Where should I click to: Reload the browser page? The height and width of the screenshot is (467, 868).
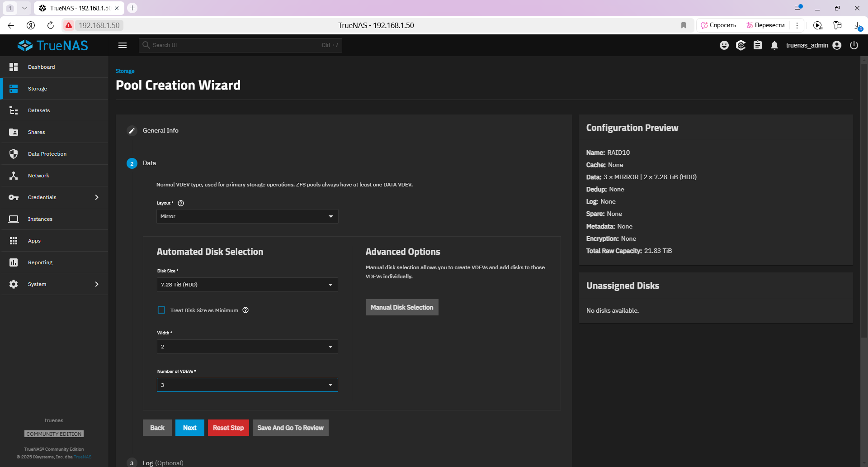point(51,25)
